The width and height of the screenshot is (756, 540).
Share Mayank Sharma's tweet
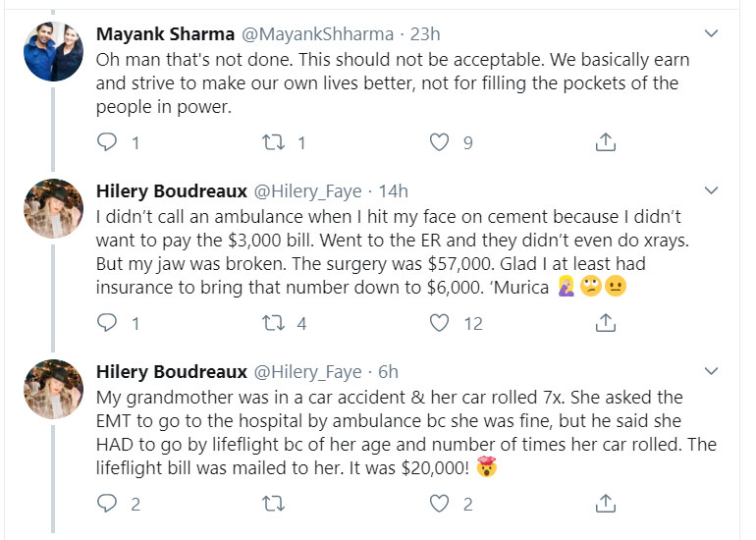[x=606, y=143]
